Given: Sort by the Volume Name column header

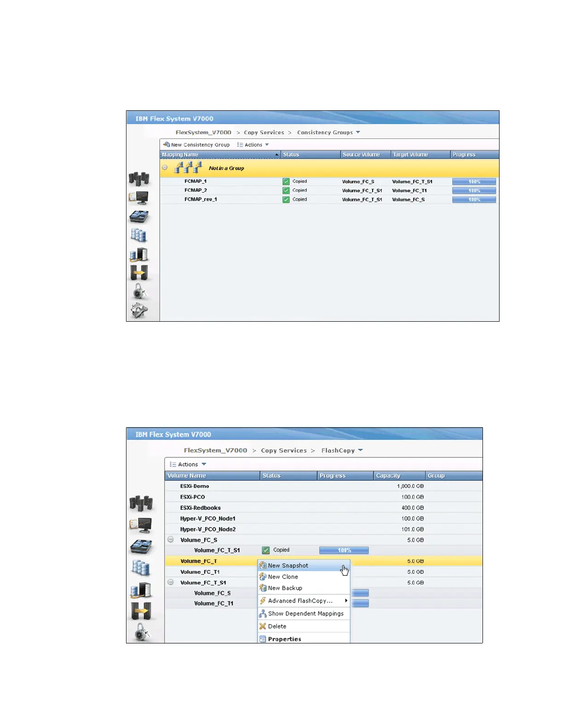Looking at the screenshot, I should tap(213, 476).
